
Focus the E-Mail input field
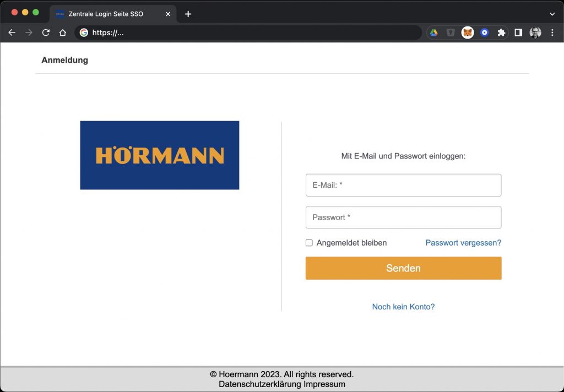coord(403,185)
